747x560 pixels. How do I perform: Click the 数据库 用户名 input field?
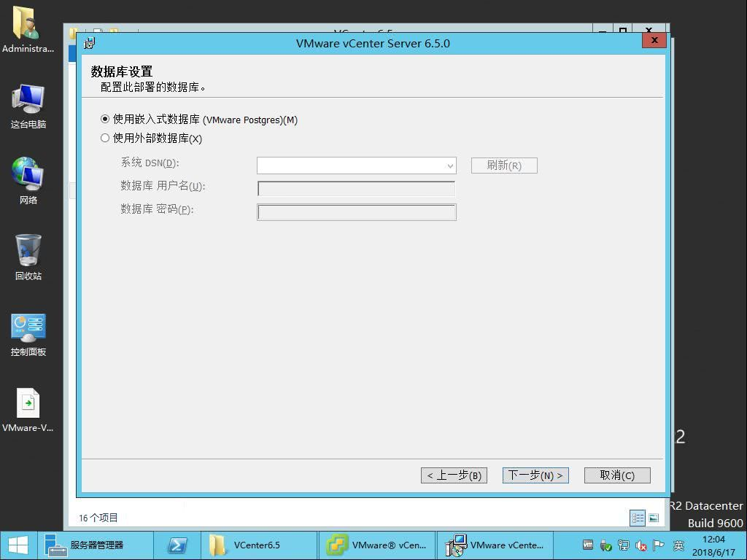click(357, 189)
